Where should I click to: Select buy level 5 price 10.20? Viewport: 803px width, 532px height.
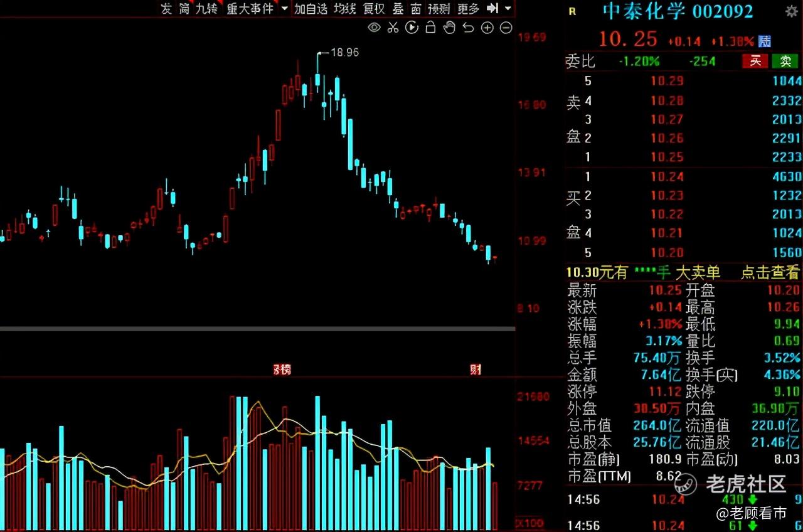click(x=666, y=252)
